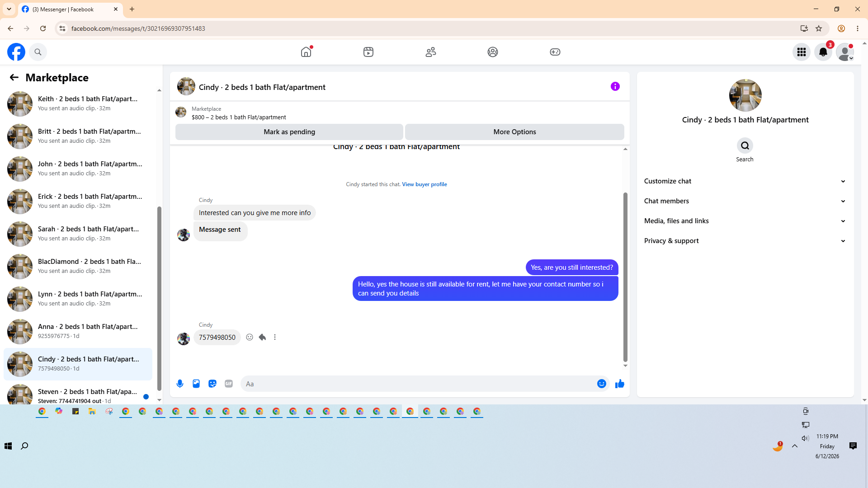
Task: Open the Gaming tab icon
Action: (555, 52)
